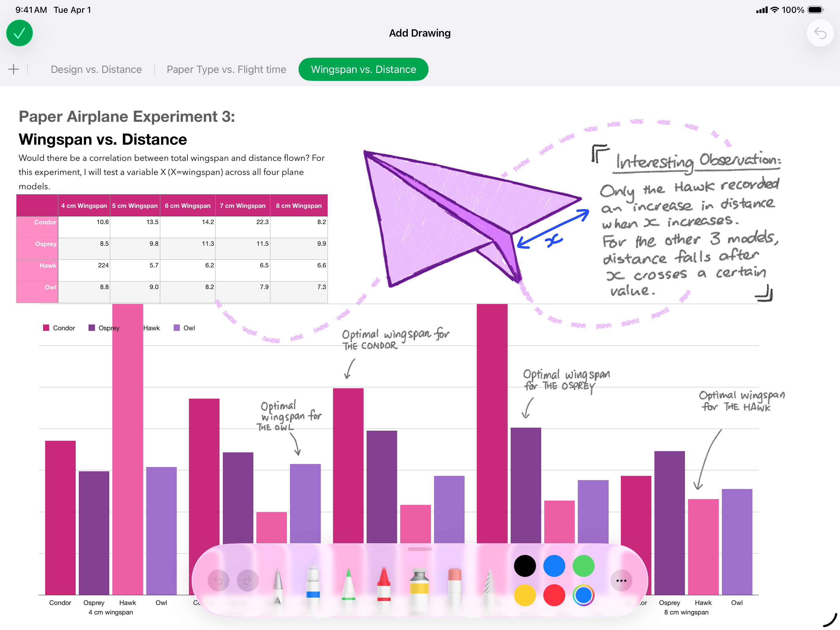Screen dimensions: 840x630
Task: Check the battery indicator in status bar
Action: click(x=816, y=10)
